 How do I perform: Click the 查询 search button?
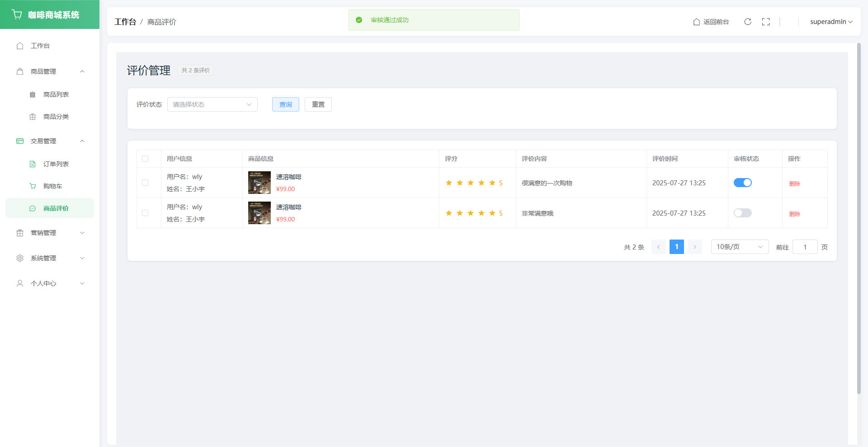click(285, 104)
